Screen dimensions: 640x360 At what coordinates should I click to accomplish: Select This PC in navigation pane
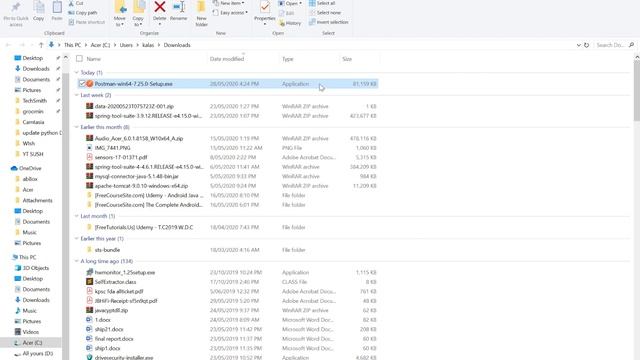pyautogui.click(x=27, y=257)
